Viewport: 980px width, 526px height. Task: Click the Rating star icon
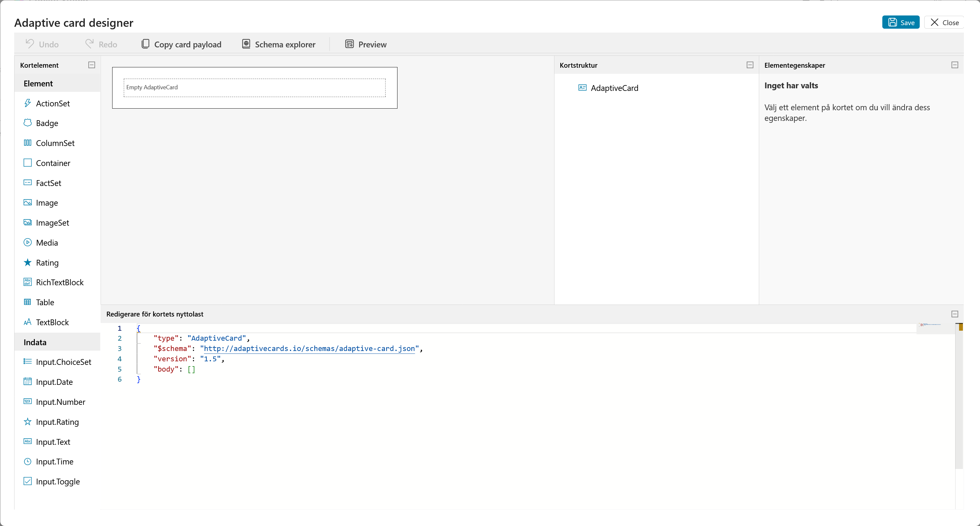(x=27, y=262)
